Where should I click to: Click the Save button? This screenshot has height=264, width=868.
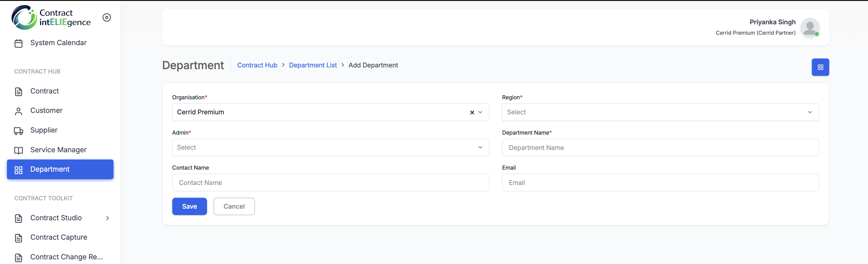click(189, 206)
